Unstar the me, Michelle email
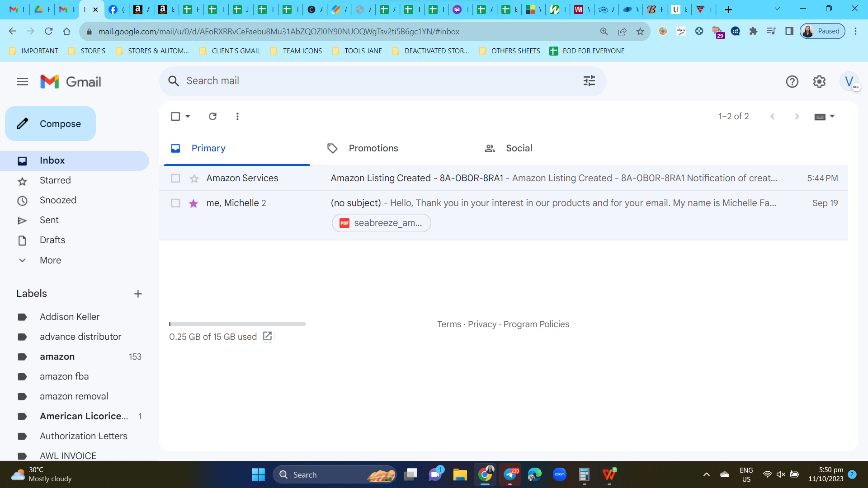Screen dimensions: 868x488 (x=194, y=203)
